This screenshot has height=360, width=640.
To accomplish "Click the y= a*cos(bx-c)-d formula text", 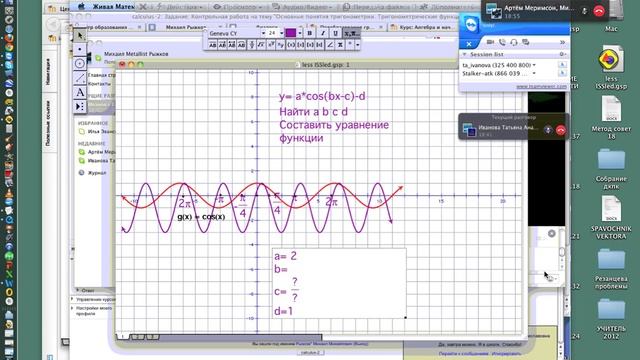I will (322, 97).
